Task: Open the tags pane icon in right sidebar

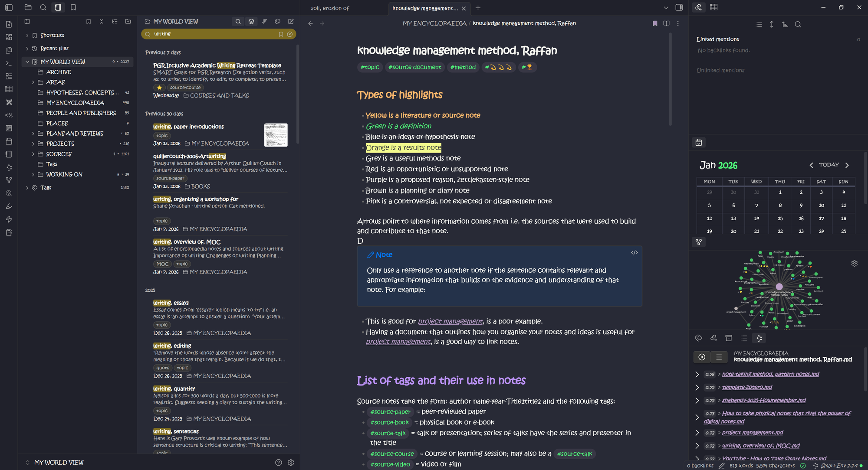Action: pos(699,338)
